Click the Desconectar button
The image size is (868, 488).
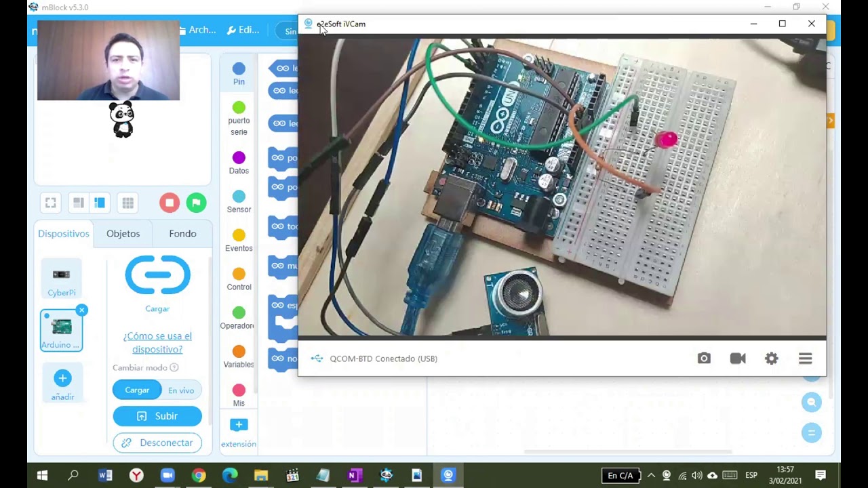tap(157, 443)
